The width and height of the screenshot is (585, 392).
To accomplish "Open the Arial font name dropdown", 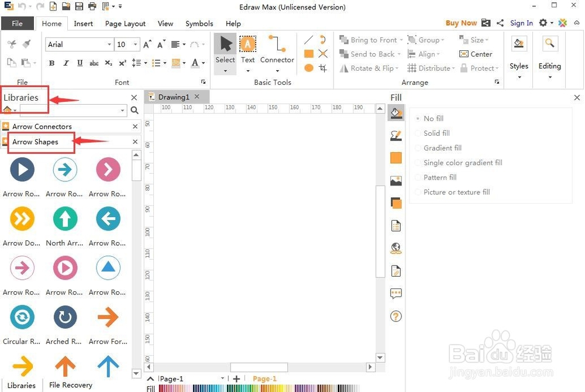I will (109, 44).
